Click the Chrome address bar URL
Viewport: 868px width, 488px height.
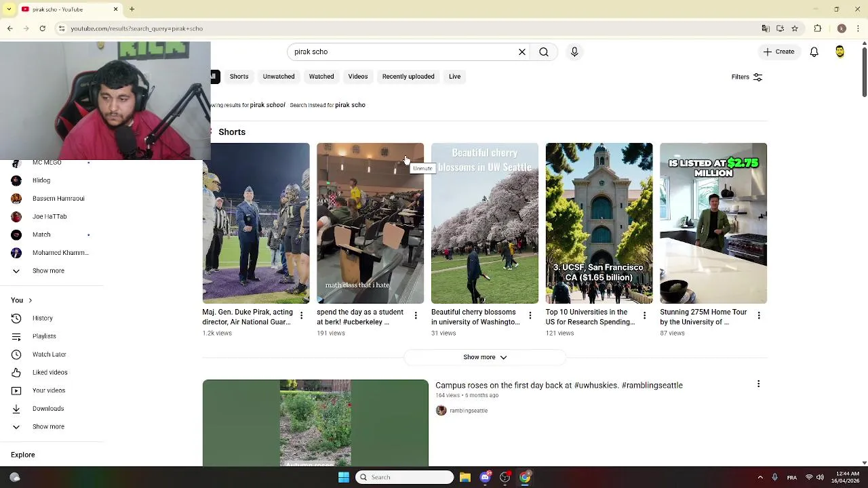click(136, 28)
